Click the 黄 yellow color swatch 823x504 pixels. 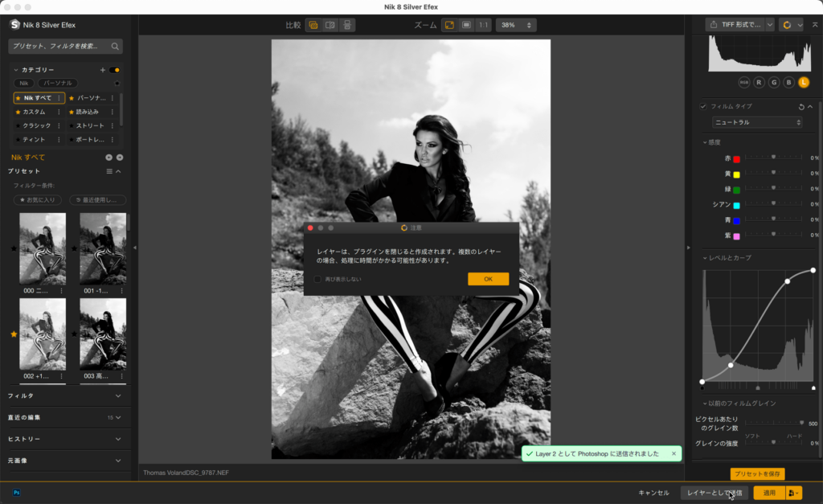736,174
